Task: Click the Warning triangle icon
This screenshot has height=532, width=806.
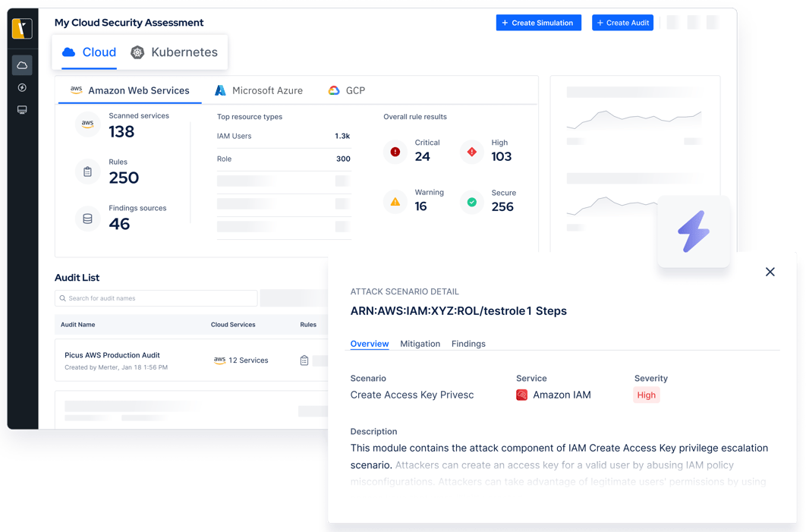Action: coord(395,202)
